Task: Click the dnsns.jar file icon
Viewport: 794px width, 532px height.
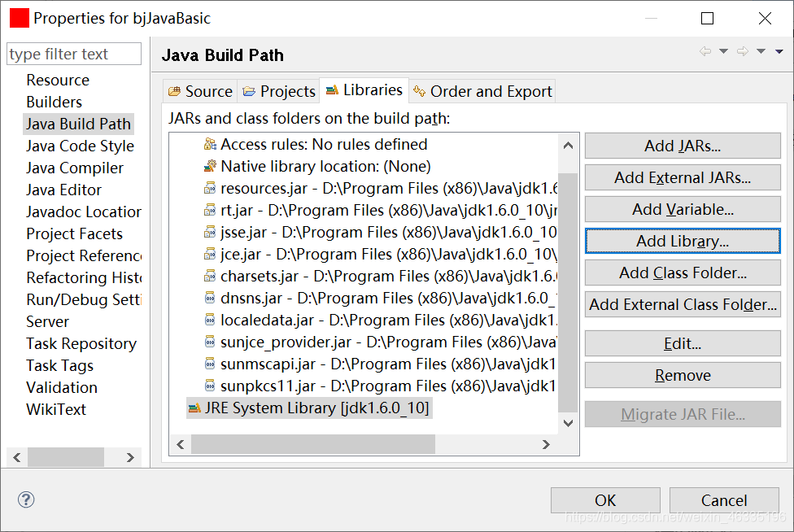Action: [x=210, y=299]
